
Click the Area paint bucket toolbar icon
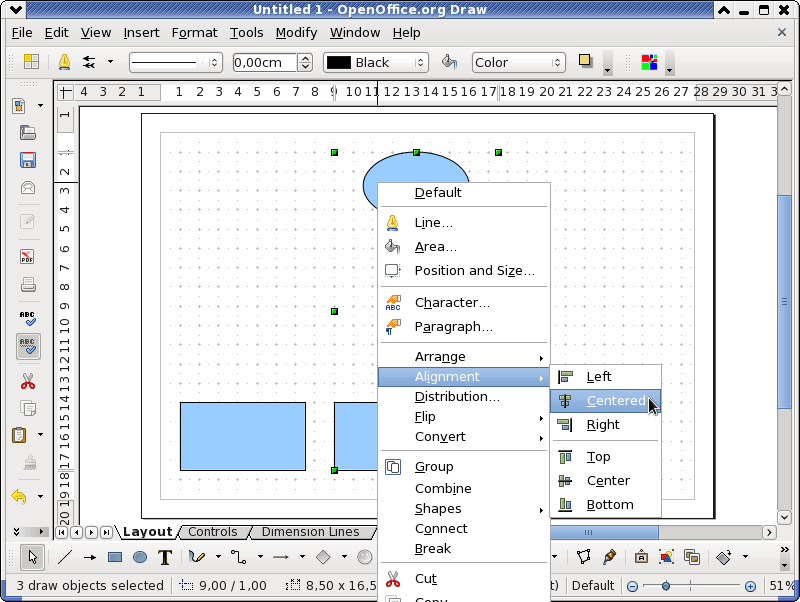point(449,62)
